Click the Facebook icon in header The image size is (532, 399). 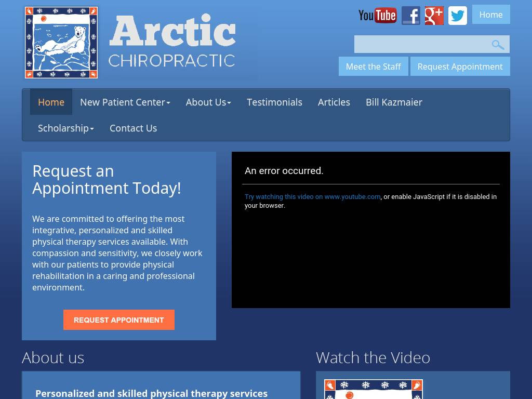[410, 16]
